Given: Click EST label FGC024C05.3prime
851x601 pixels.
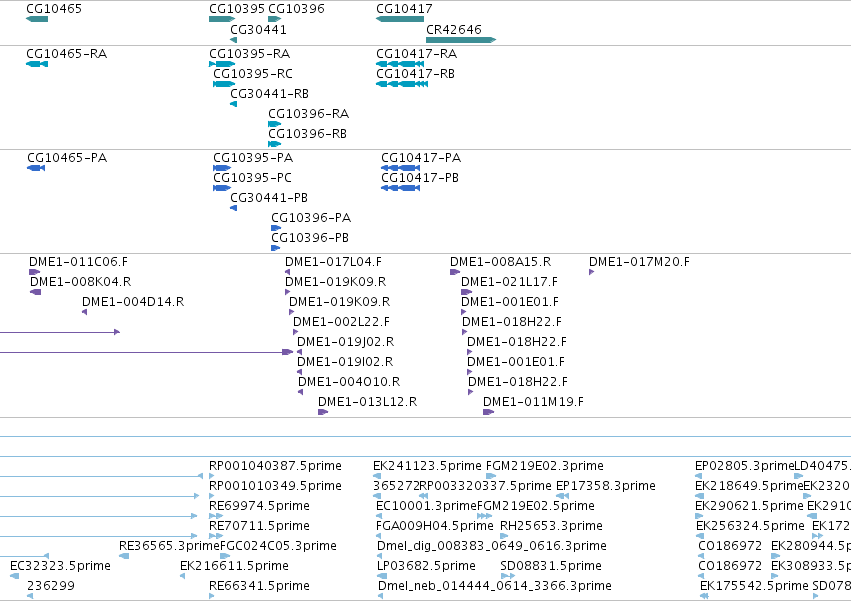Looking at the screenshot, I should (x=278, y=546).
